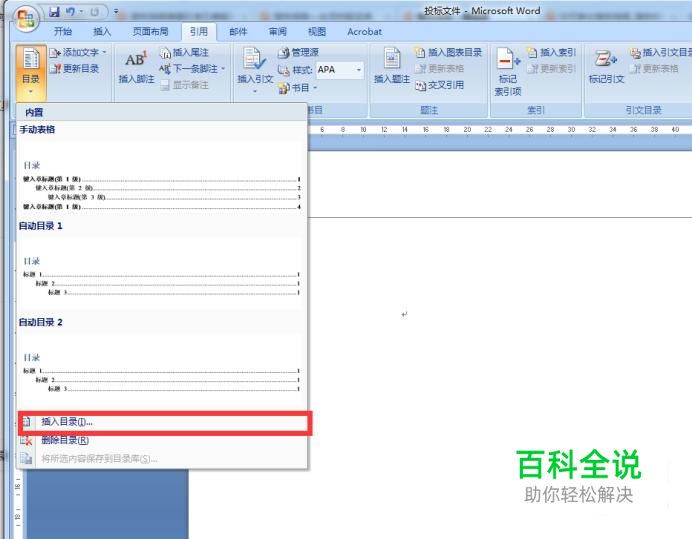Click 插入索引 in the ribbon
This screenshot has height=539, width=692.
552,53
